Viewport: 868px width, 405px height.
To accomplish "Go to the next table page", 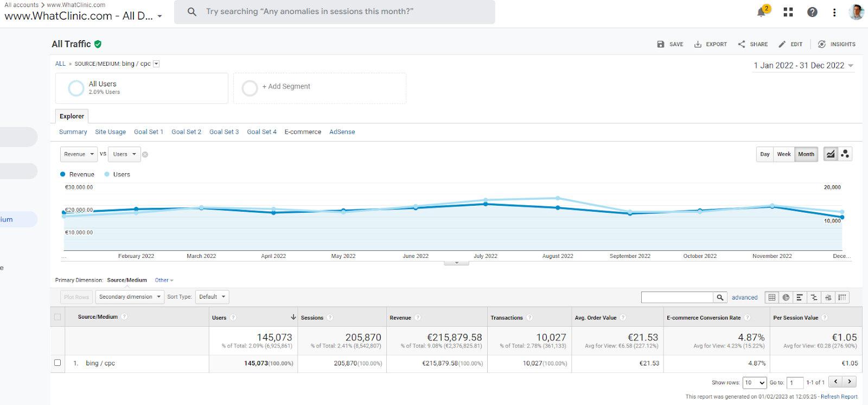I will coord(850,382).
